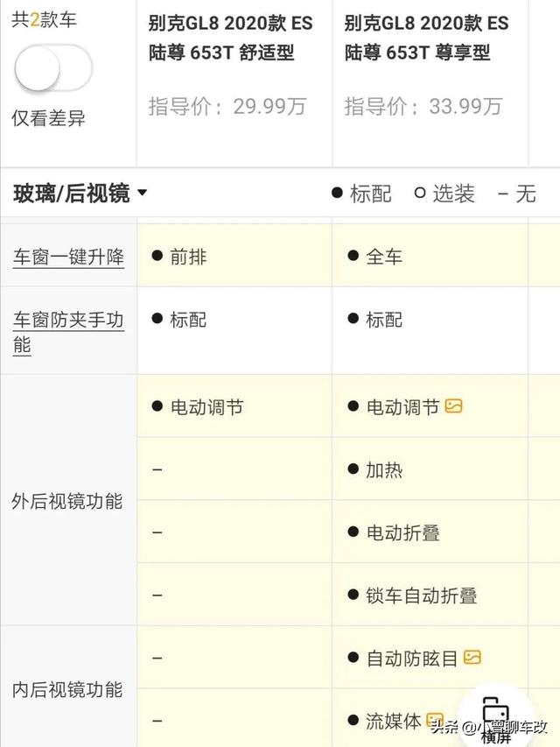Click the 共2款车 count label
Image resolution: width=560 pixels, height=747 pixels.
tap(44, 19)
